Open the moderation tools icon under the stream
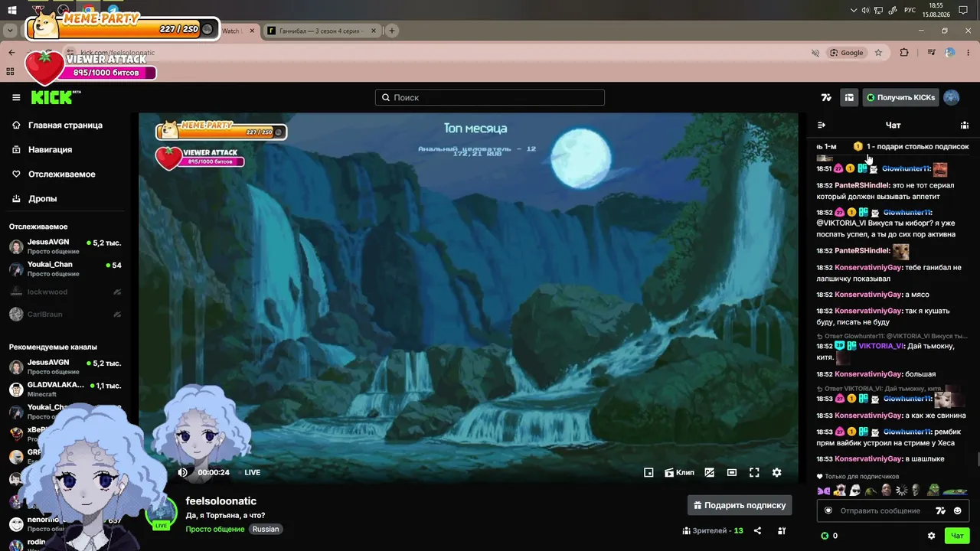 pos(782,530)
